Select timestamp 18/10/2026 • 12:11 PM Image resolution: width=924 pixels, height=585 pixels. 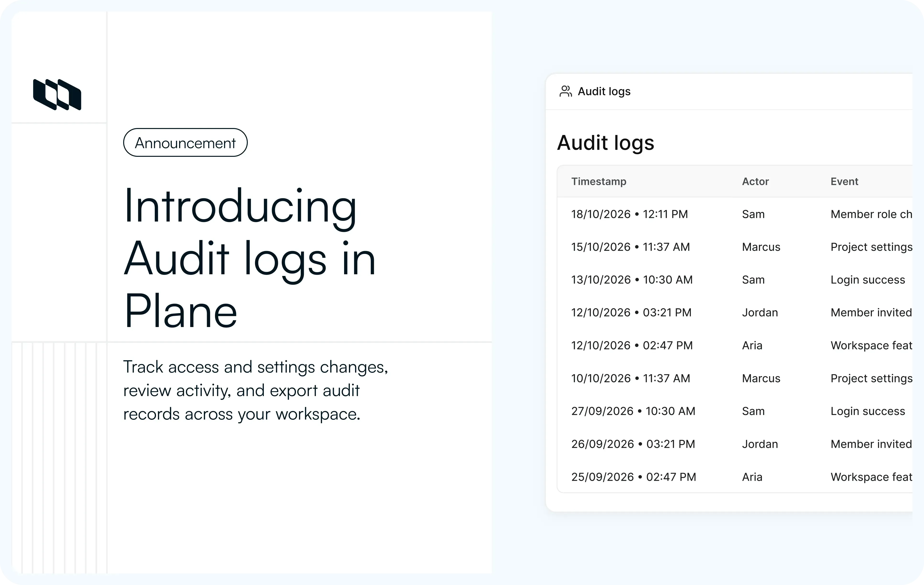629,214
